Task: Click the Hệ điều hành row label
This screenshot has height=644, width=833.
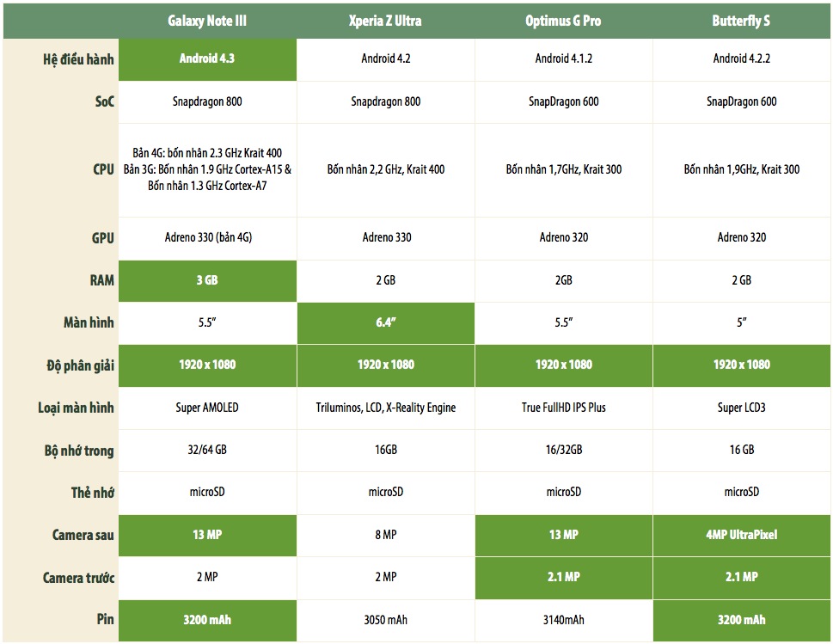Action: (78, 59)
